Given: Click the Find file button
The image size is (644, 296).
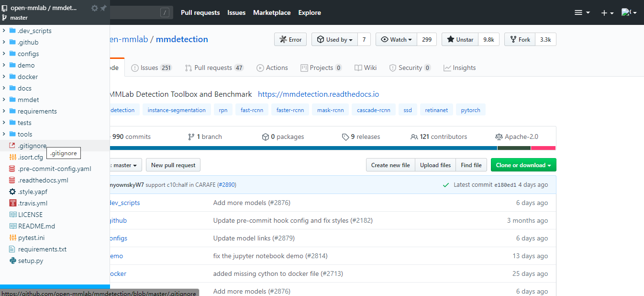Looking at the screenshot, I should [x=471, y=165].
